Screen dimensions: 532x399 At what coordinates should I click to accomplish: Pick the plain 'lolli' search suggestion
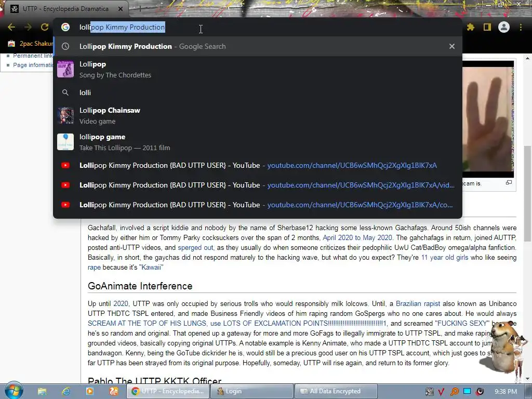tap(258, 92)
